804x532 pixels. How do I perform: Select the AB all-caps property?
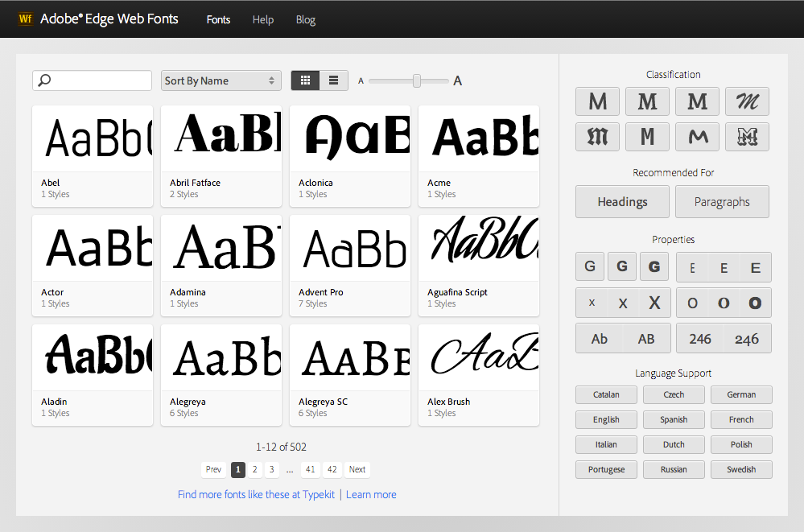pyautogui.click(x=646, y=339)
